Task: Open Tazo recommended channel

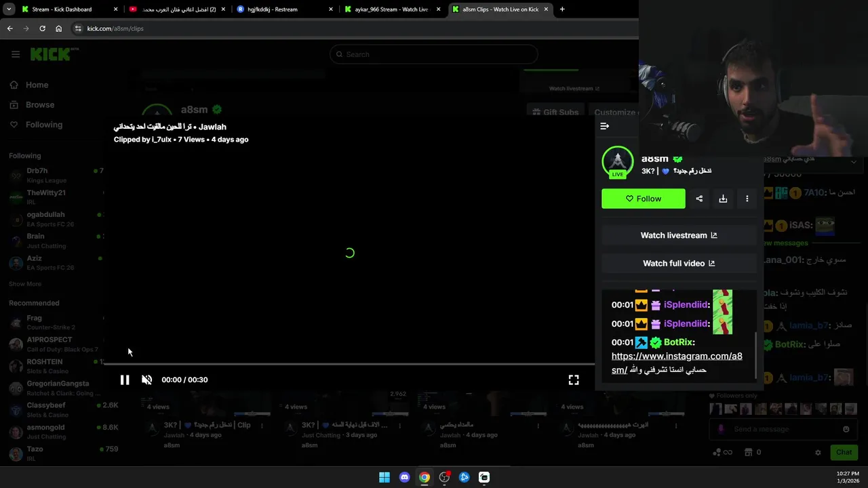Action: pos(54,454)
